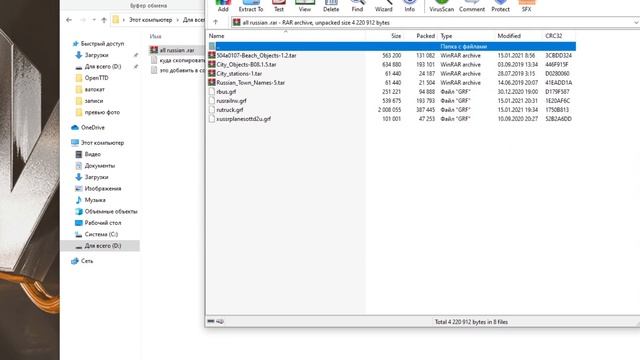Click the Protect archive button

click(x=500, y=6)
